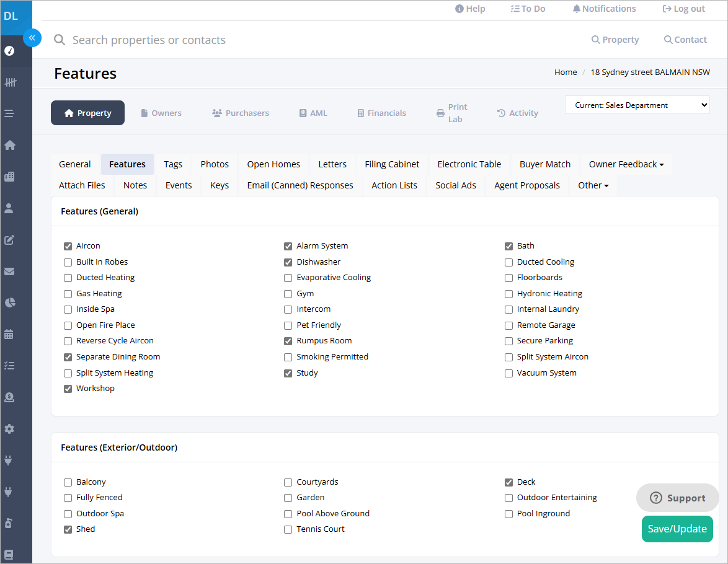Click the sliders filter icon in sidebar
Image resolution: width=728 pixels, height=564 pixels.
9,82
